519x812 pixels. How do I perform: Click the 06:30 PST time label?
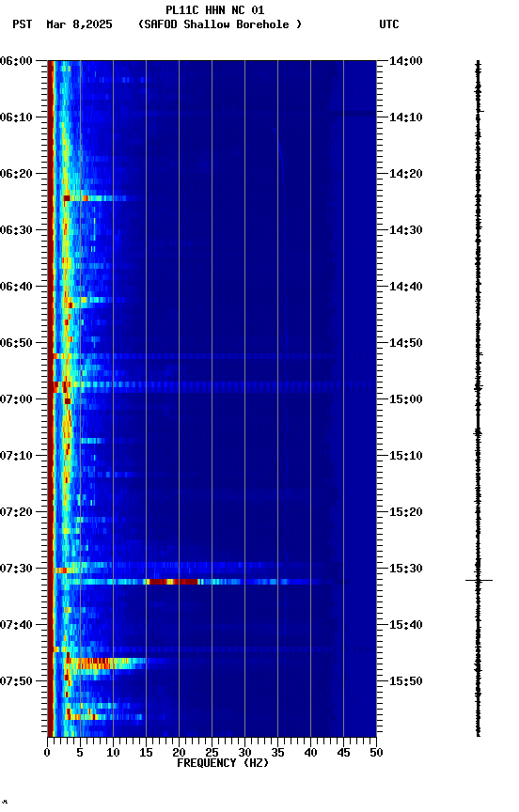coord(16,230)
